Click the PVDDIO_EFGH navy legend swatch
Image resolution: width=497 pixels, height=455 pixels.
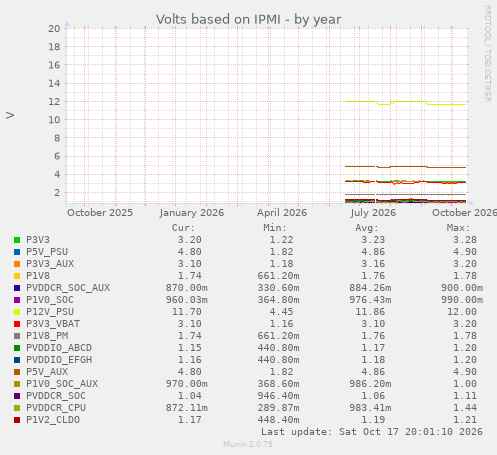[17, 360]
